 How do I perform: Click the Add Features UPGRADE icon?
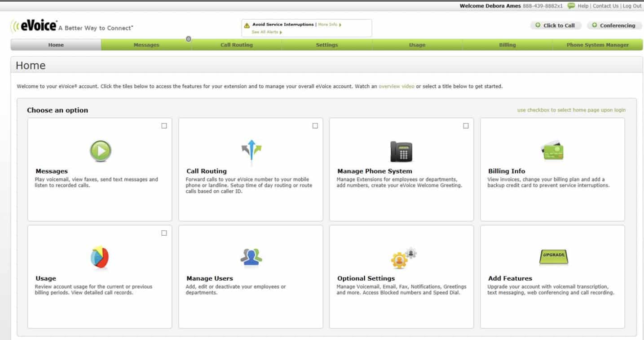click(x=553, y=257)
